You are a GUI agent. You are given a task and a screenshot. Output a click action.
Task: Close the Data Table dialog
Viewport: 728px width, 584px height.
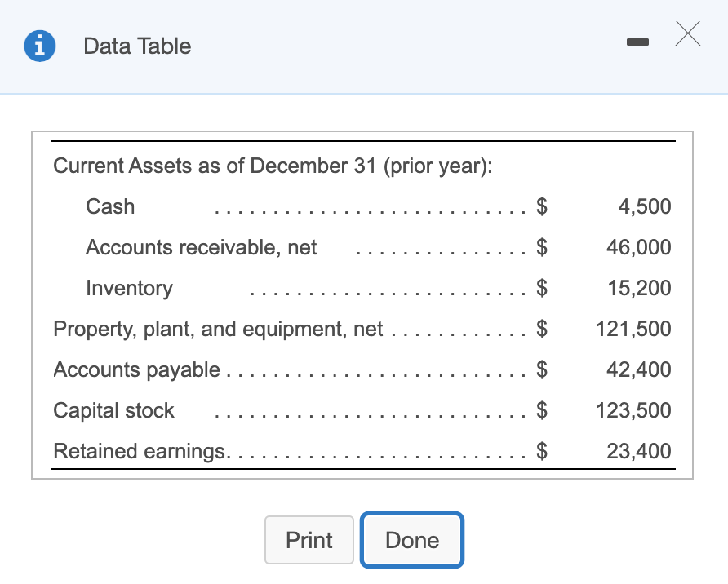(688, 33)
